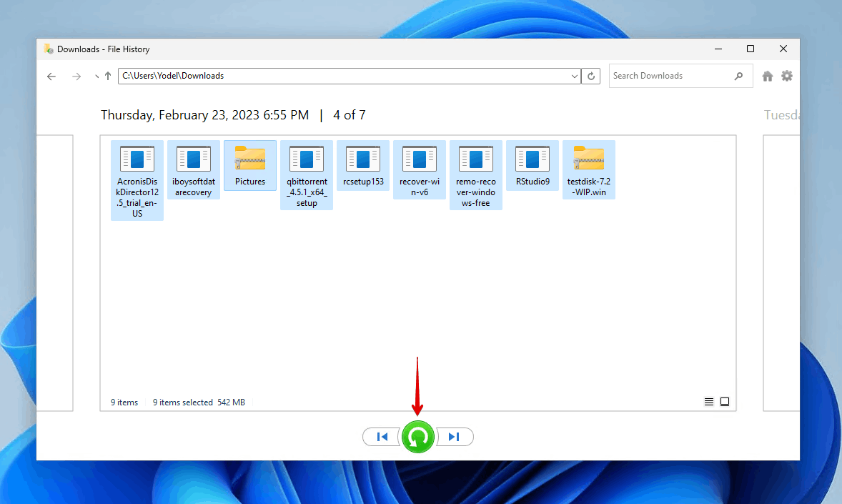Close the File History window
This screenshot has width=842, height=504.
click(x=783, y=49)
